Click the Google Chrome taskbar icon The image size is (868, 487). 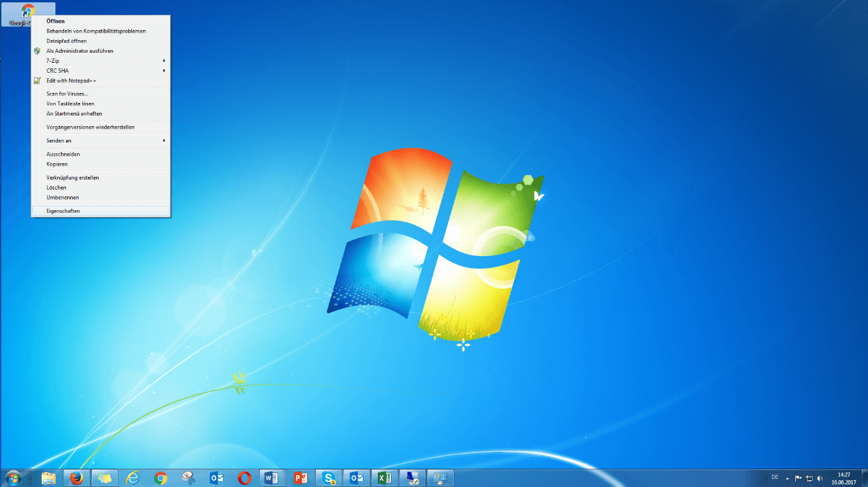pos(161,478)
